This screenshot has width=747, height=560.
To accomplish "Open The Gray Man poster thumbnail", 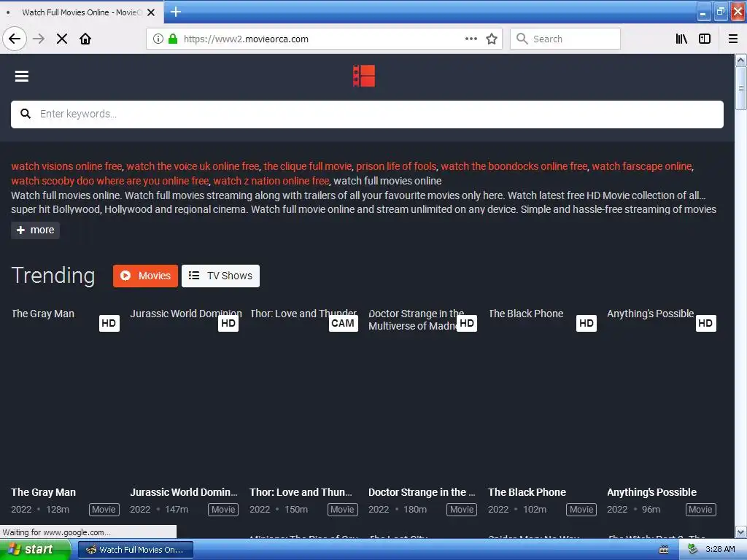I will click(x=65, y=395).
